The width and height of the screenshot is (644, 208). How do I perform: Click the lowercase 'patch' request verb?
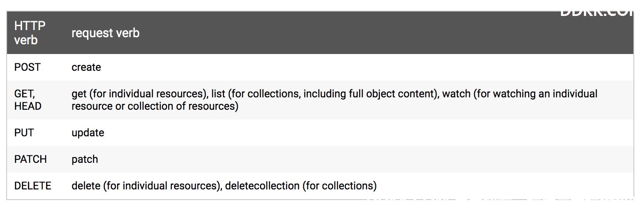tap(85, 159)
